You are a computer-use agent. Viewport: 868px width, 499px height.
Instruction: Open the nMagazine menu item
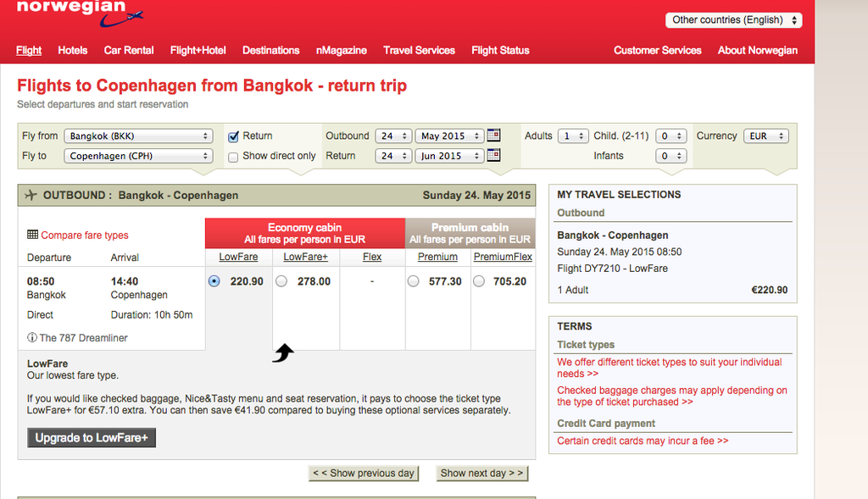(x=341, y=50)
